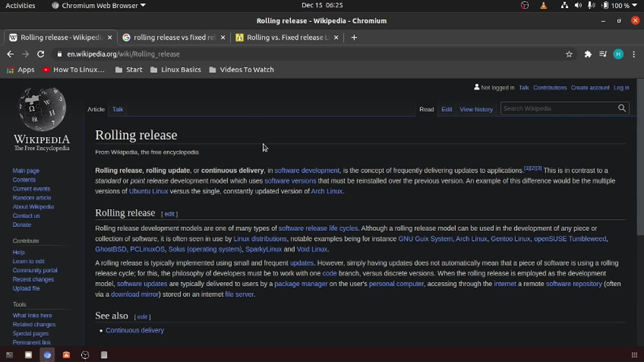Open the Apps grid bookmark

[21, 69]
